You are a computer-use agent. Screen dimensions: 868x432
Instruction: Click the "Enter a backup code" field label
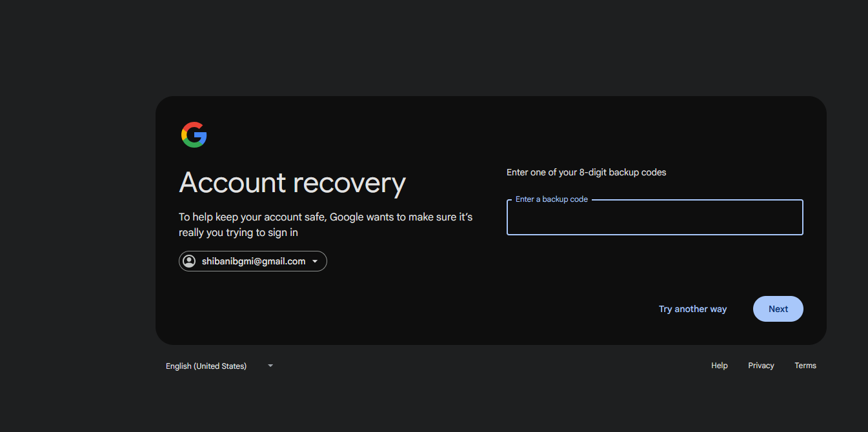click(x=551, y=199)
